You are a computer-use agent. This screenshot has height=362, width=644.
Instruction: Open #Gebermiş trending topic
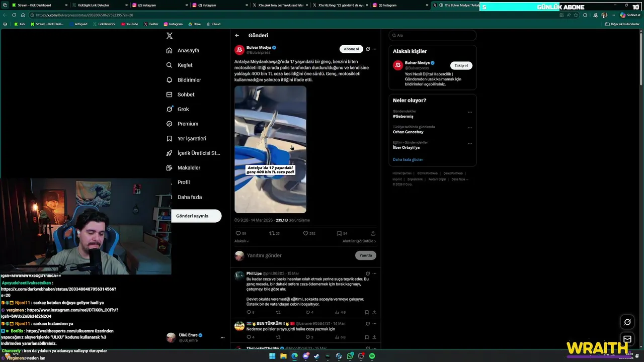[x=403, y=116]
